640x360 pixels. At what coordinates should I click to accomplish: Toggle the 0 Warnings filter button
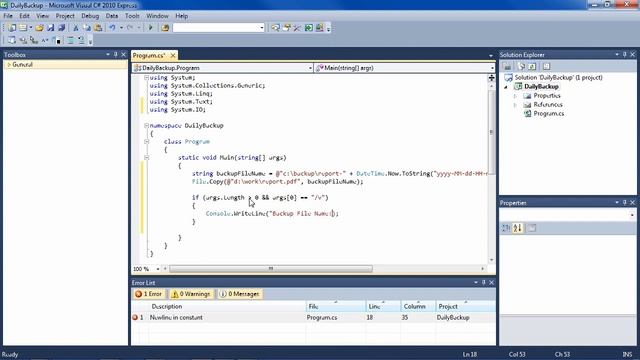(191, 294)
